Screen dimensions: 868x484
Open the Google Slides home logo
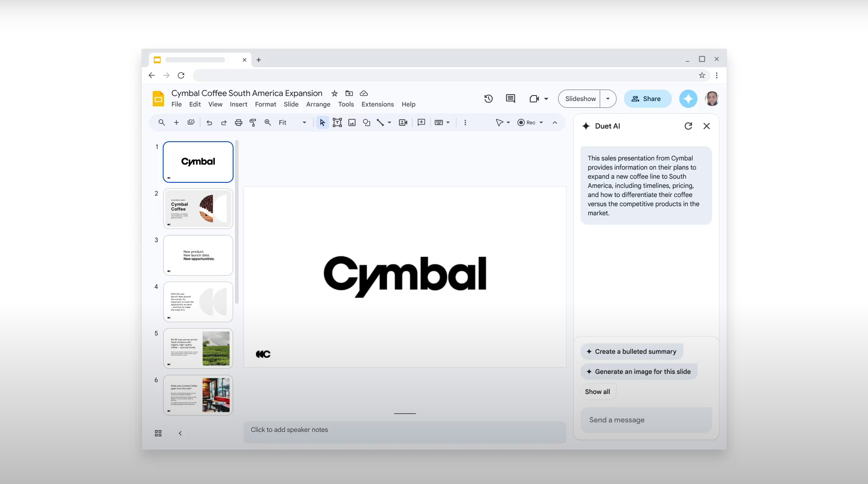click(x=158, y=99)
